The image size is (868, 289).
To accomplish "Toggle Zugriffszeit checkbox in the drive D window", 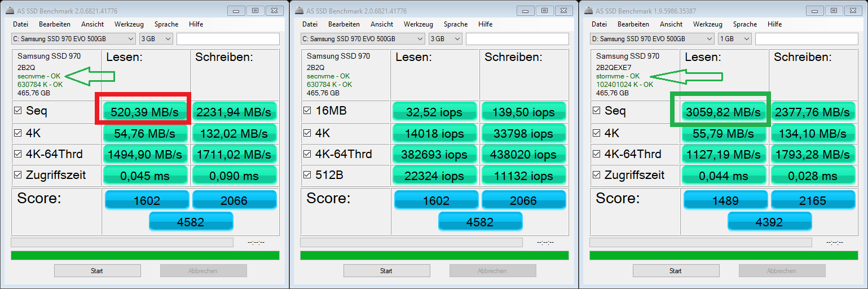I will pos(596,176).
